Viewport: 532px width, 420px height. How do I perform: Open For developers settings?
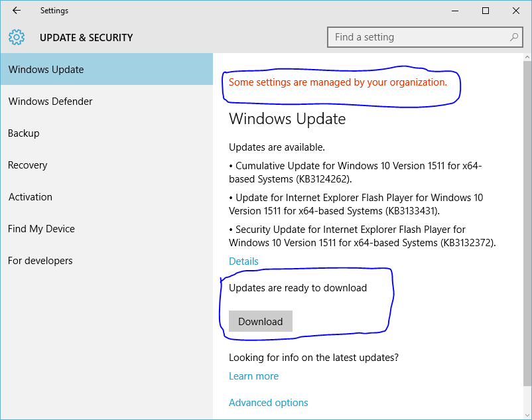40,260
